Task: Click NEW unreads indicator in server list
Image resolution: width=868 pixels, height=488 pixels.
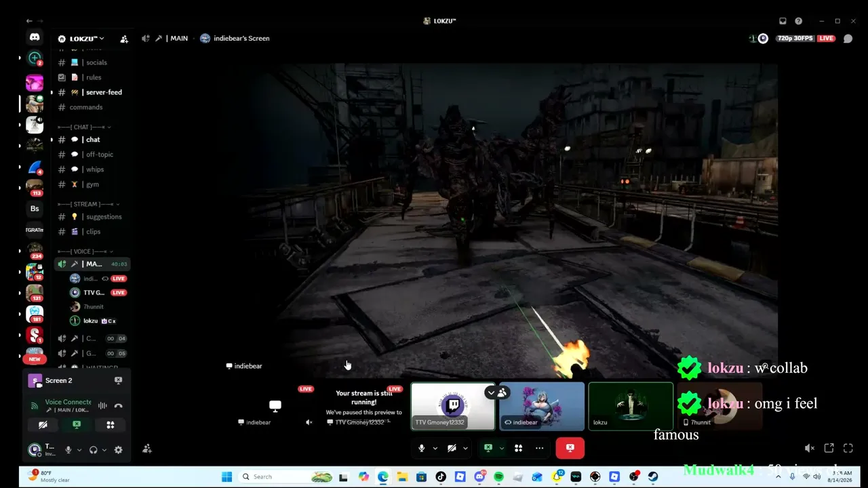Action: (35, 359)
